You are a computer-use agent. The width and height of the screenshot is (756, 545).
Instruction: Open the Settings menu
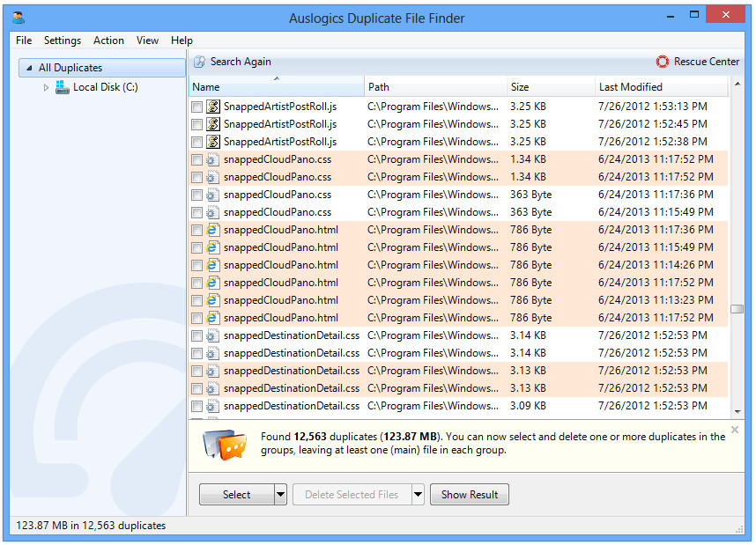[63, 41]
